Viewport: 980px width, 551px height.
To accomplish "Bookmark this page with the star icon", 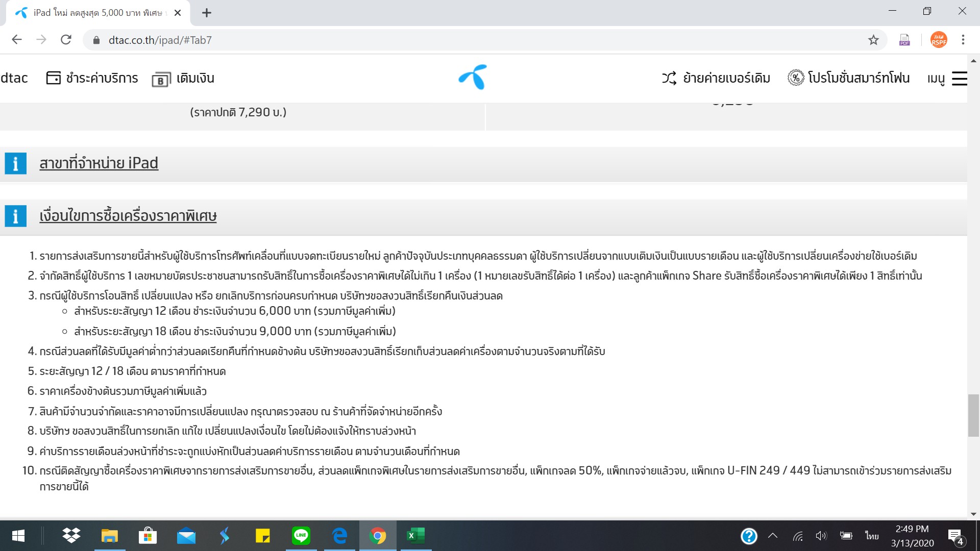I will click(x=873, y=40).
